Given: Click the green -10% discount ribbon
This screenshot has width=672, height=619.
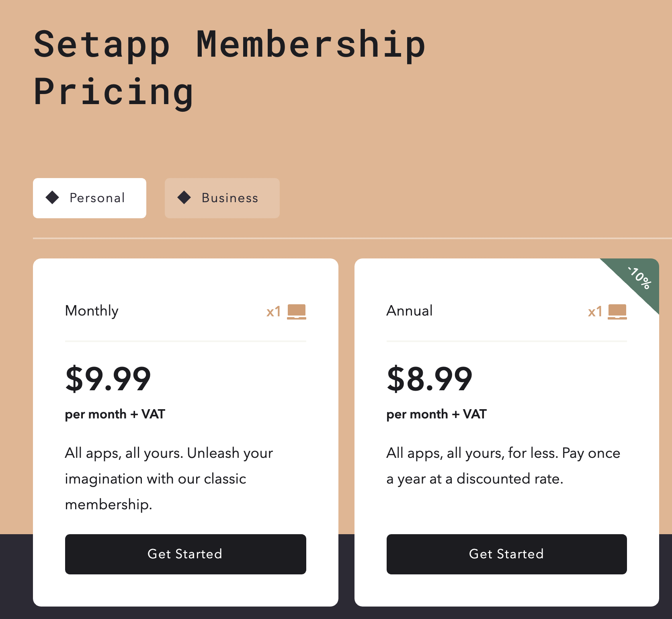Looking at the screenshot, I should pos(639,278).
